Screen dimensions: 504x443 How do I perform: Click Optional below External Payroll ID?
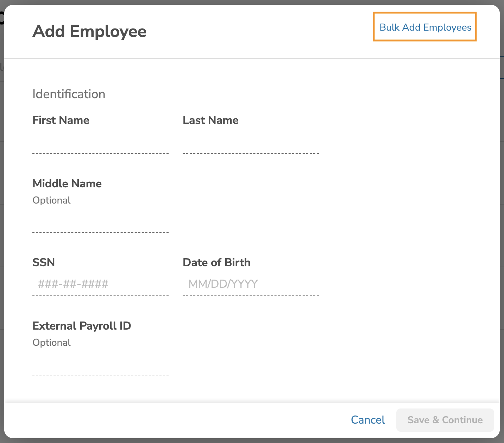pos(51,342)
